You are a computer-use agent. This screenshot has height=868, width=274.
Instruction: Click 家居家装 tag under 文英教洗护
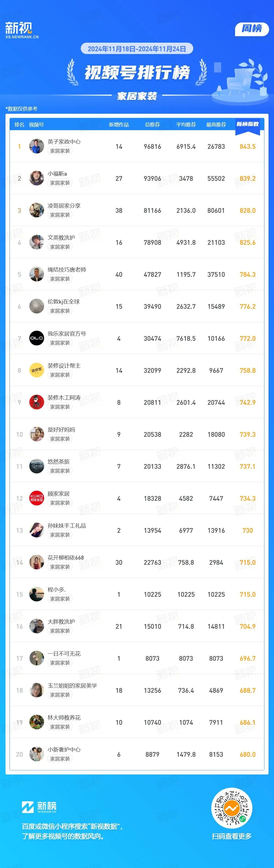point(60,247)
